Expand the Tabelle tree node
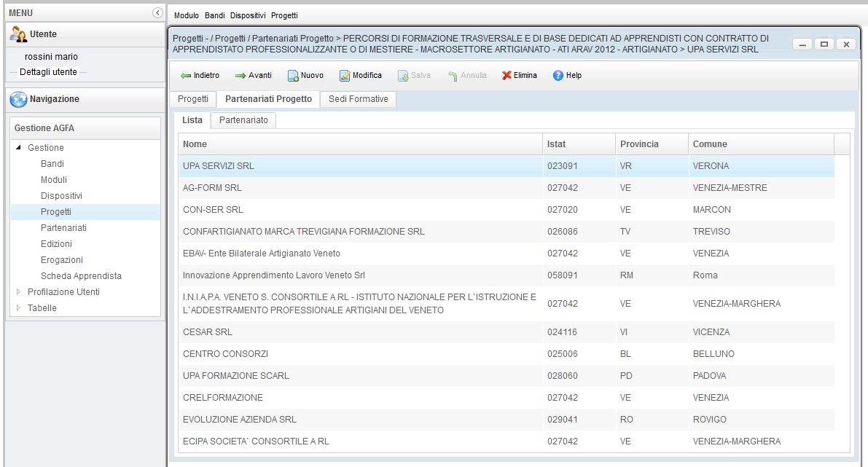The image size is (868, 467). pyautogui.click(x=18, y=308)
